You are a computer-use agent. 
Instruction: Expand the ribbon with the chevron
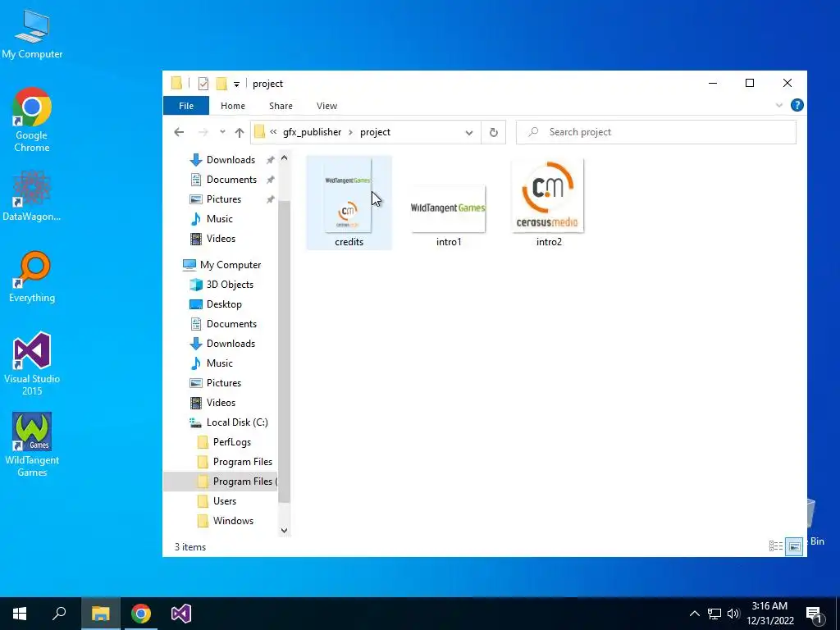pyautogui.click(x=779, y=106)
